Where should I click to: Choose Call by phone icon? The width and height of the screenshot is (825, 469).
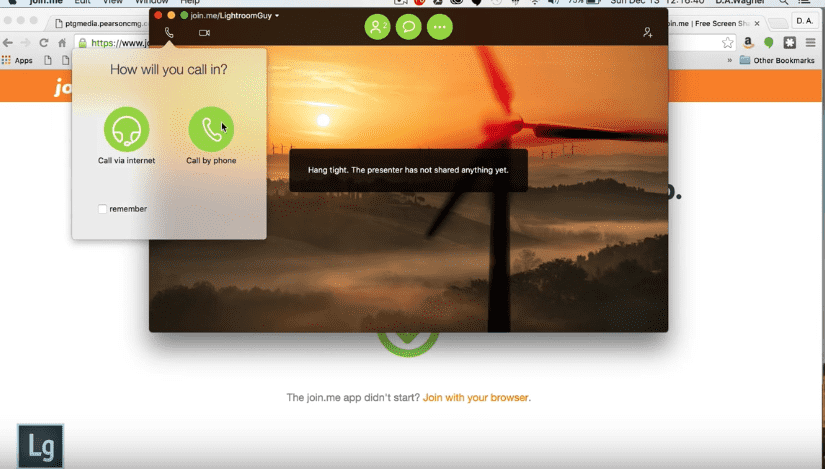pyautogui.click(x=210, y=129)
